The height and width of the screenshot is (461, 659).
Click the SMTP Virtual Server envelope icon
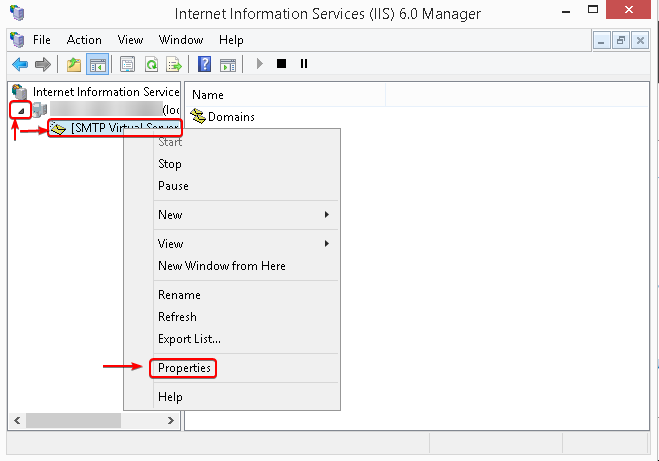click(x=58, y=128)
